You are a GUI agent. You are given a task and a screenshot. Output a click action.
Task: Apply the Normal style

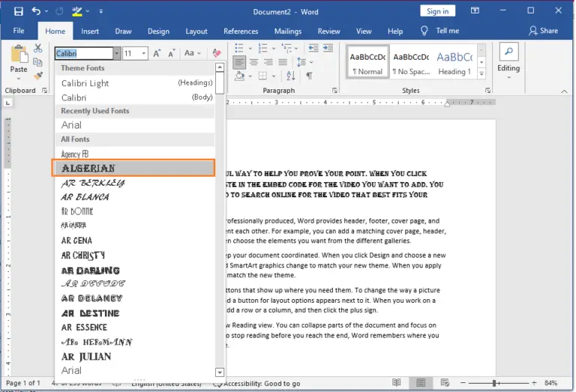[367, 62]
